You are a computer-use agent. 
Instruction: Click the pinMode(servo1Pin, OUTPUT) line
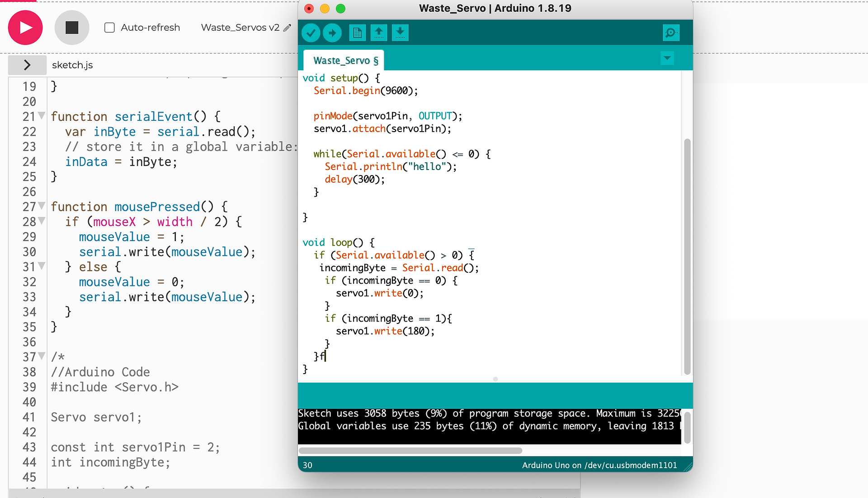(388, 116)
